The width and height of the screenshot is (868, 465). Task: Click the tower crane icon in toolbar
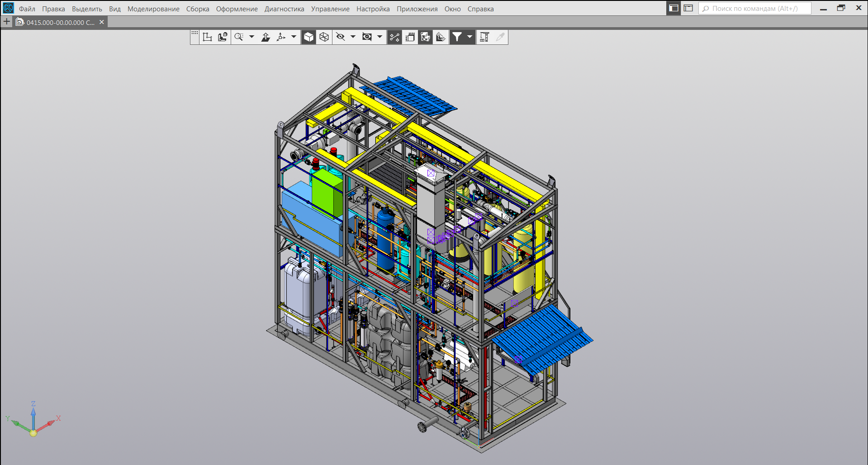coord(484,37)
